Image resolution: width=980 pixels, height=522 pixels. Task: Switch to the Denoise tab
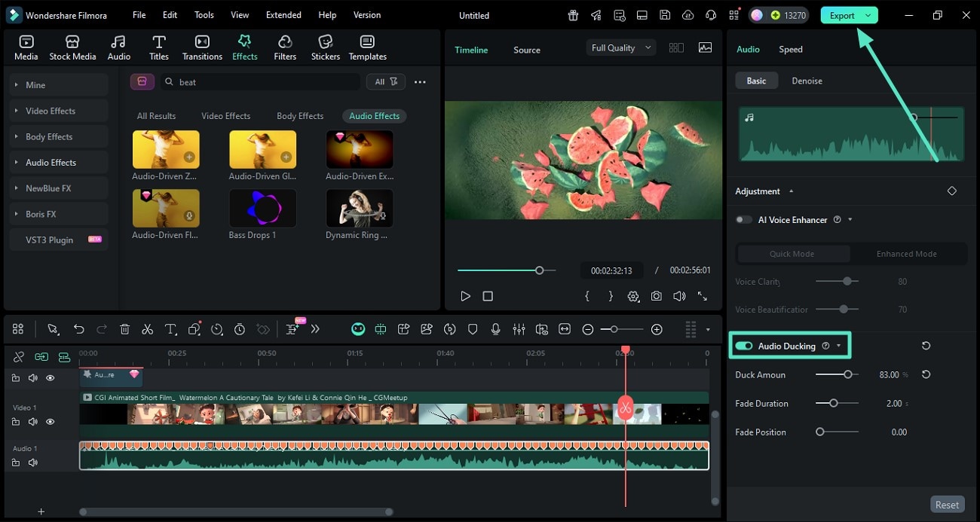807,81
